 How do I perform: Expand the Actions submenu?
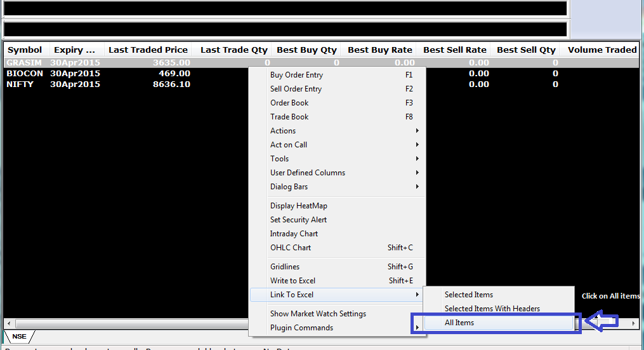283,131
